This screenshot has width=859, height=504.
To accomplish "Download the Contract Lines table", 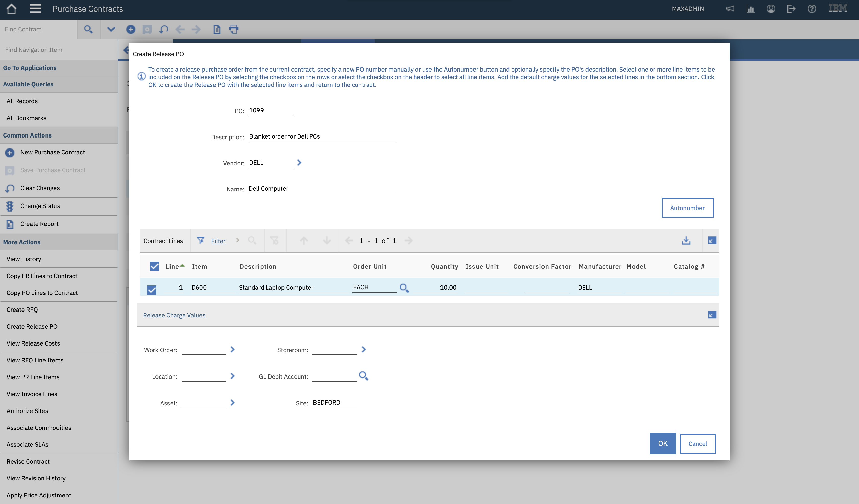I will [x=686, y=240].
